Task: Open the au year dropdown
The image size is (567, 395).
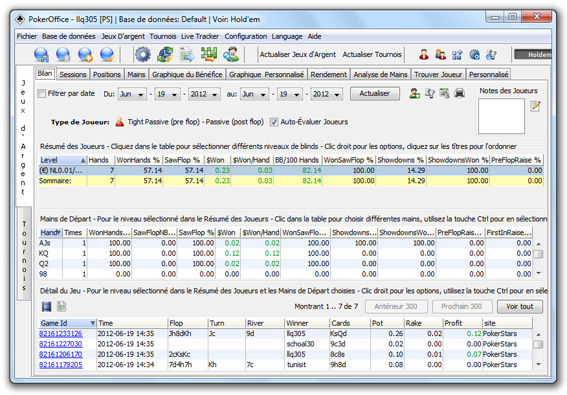Action: [327, 94]
